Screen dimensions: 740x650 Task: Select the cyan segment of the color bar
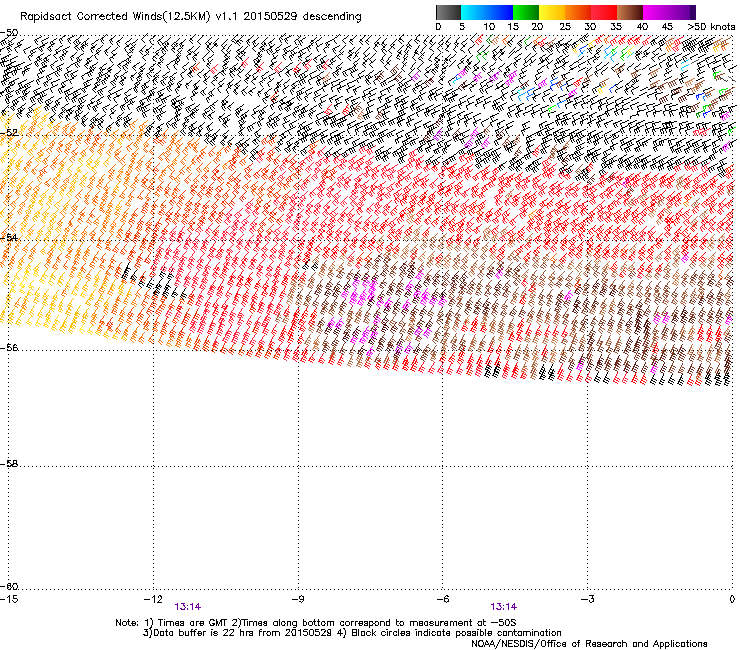click(x=474, y=12)
